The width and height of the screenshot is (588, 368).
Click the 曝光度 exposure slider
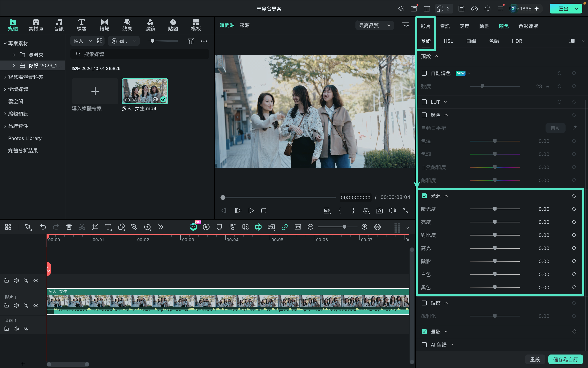(495, 209)
